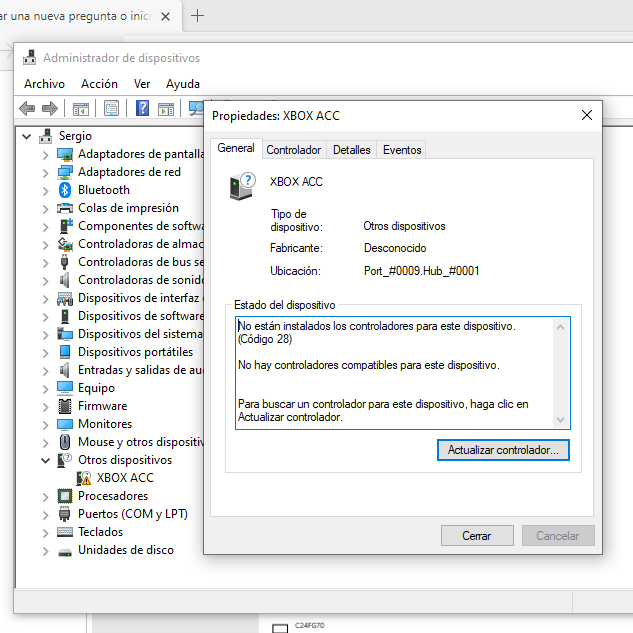This screenshot has width=633, height=633.
Task: Switch to the Eventos tab
Action: coord(402,150)
